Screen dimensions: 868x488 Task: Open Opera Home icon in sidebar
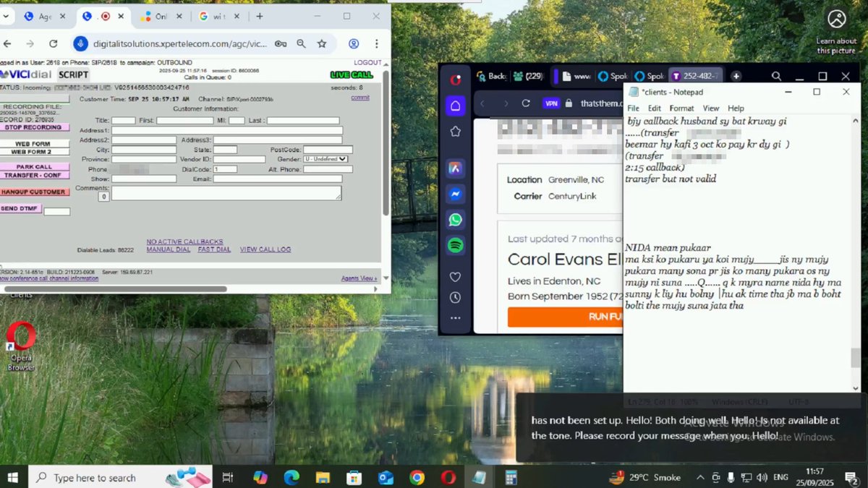[x=455, y=106]
